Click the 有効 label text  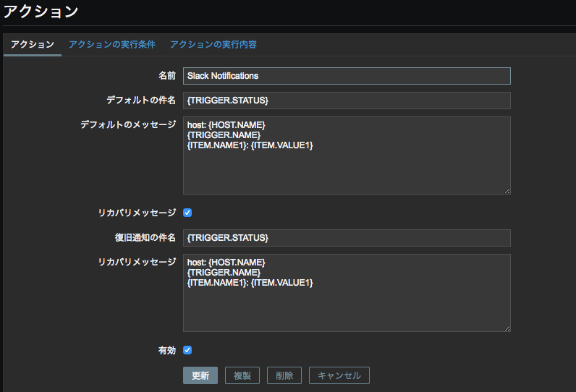[166, 350]
